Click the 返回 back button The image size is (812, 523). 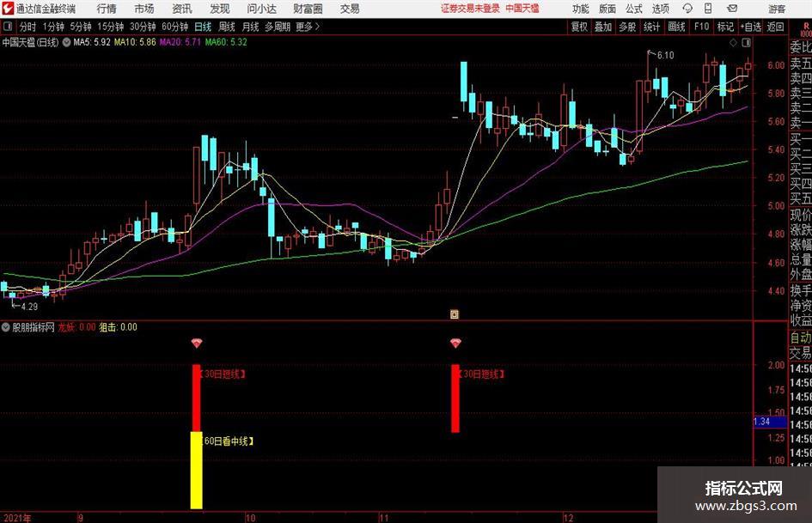pos(775,27)
